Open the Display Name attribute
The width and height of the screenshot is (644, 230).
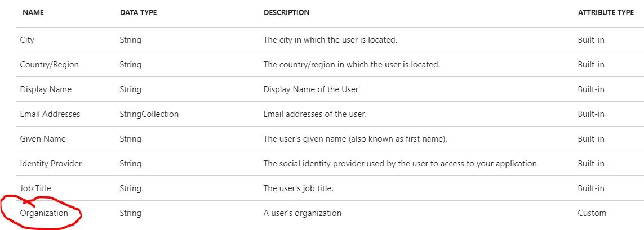click(46, 89)
